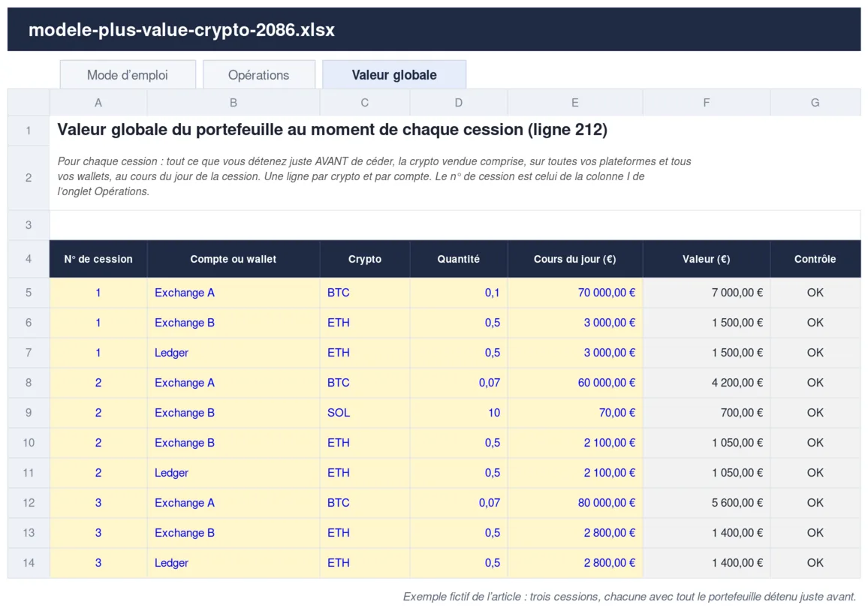The width and height of the screenshot is (868, 611).
Task: Click cession number '1' in row 6
Action: click(98, 323)
